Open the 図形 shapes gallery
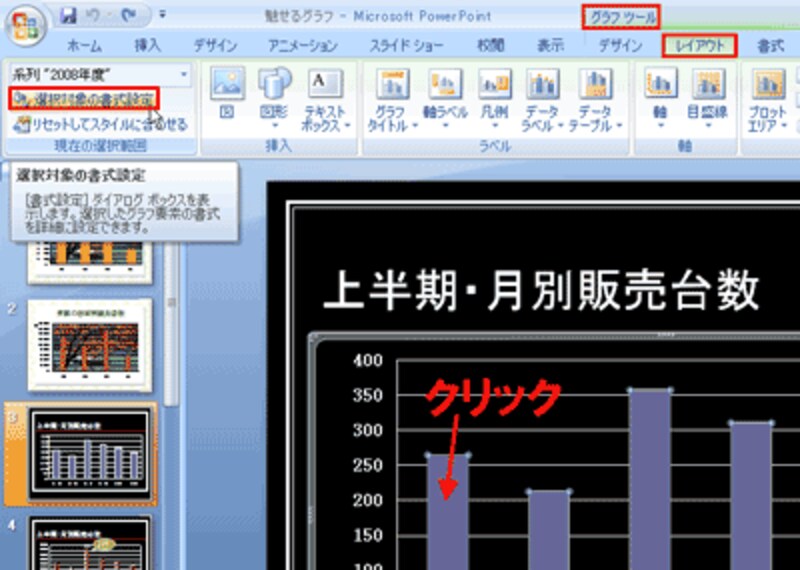Screen dimensions: 800x570 click(274, 98)
